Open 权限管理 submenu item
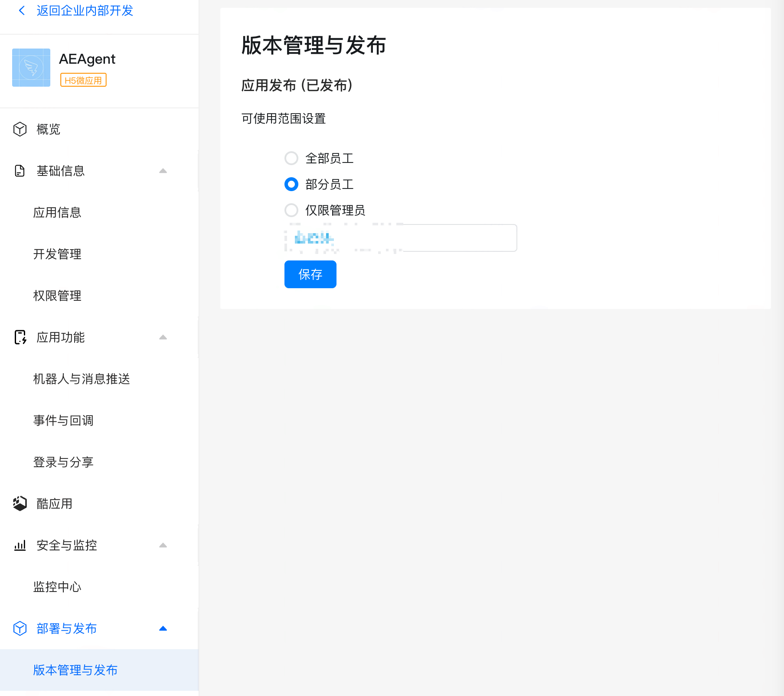 [x=57, y=296]
